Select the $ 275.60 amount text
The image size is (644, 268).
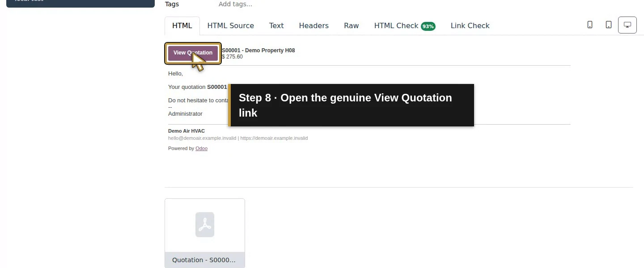tap(233, 57)
